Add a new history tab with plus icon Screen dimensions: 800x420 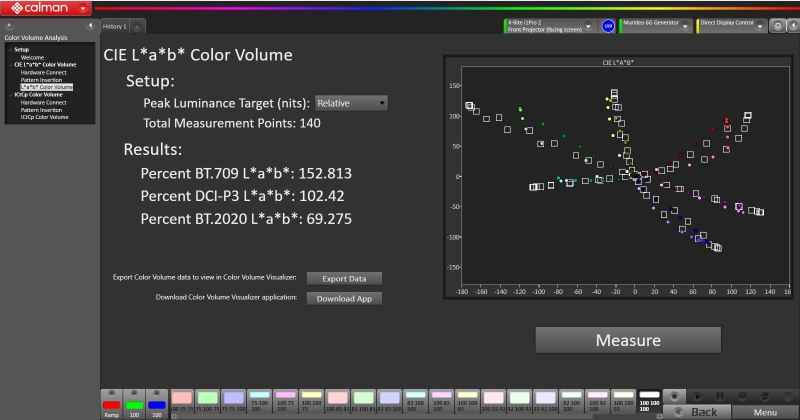[137, 26]
